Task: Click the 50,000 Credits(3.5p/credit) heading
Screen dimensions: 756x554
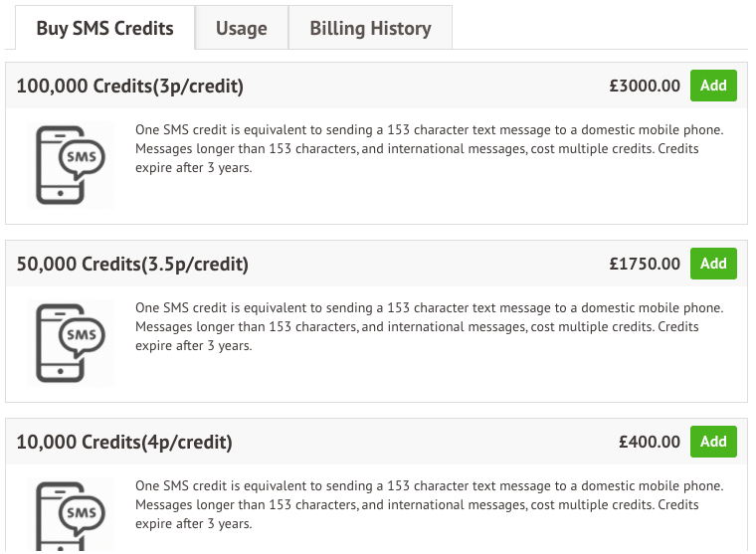Action: coord(132,264)
